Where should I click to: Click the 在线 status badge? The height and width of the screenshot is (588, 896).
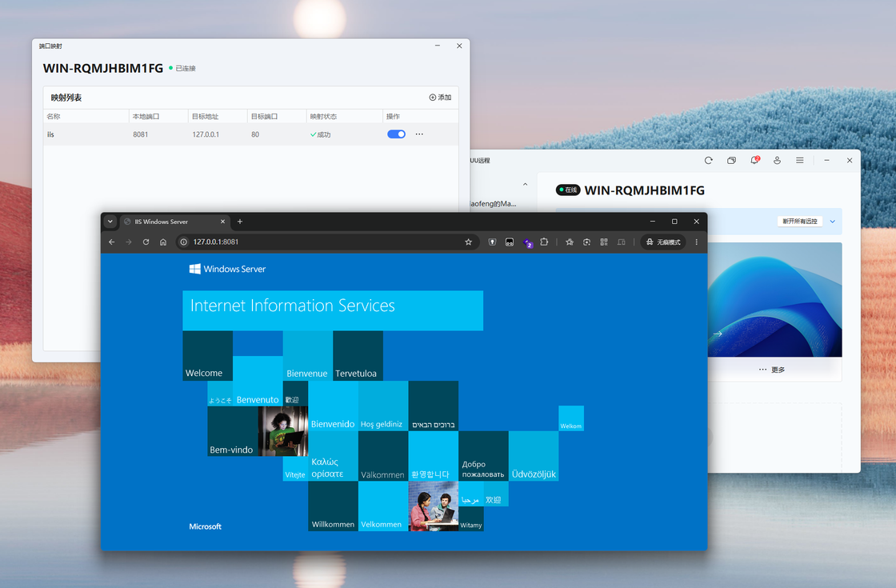tap(568, 190)
